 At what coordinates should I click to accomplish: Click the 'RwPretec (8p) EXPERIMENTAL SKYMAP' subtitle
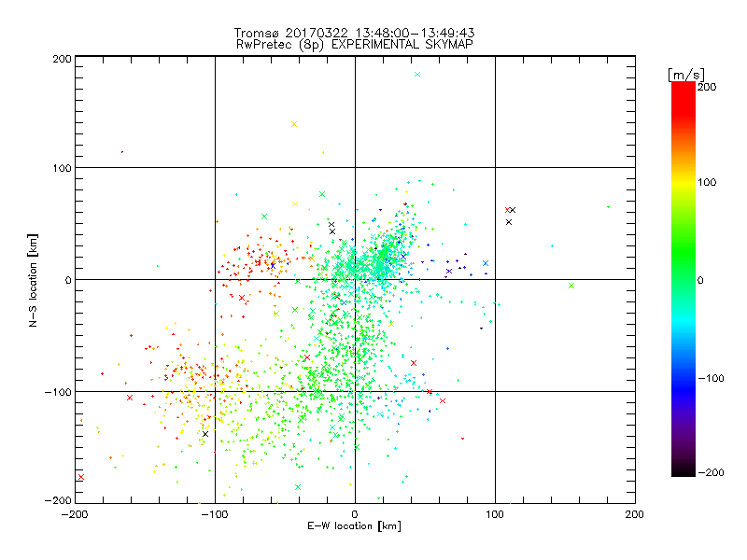click(x=355, y=45)
